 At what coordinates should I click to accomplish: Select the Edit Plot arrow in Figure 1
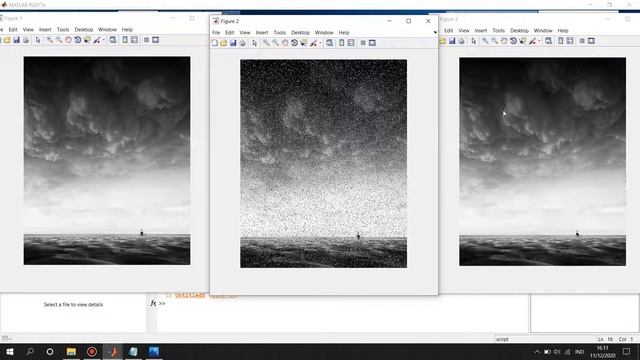[x=38, y=40]
